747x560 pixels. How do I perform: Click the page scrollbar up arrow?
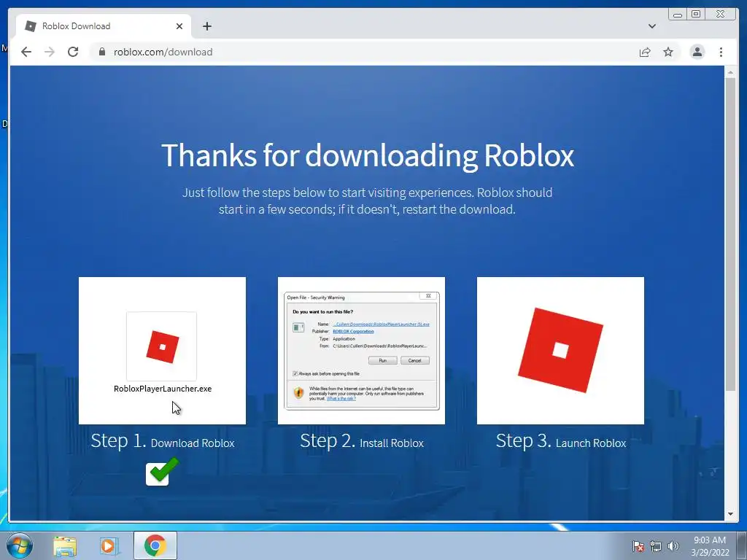(730, 72)
